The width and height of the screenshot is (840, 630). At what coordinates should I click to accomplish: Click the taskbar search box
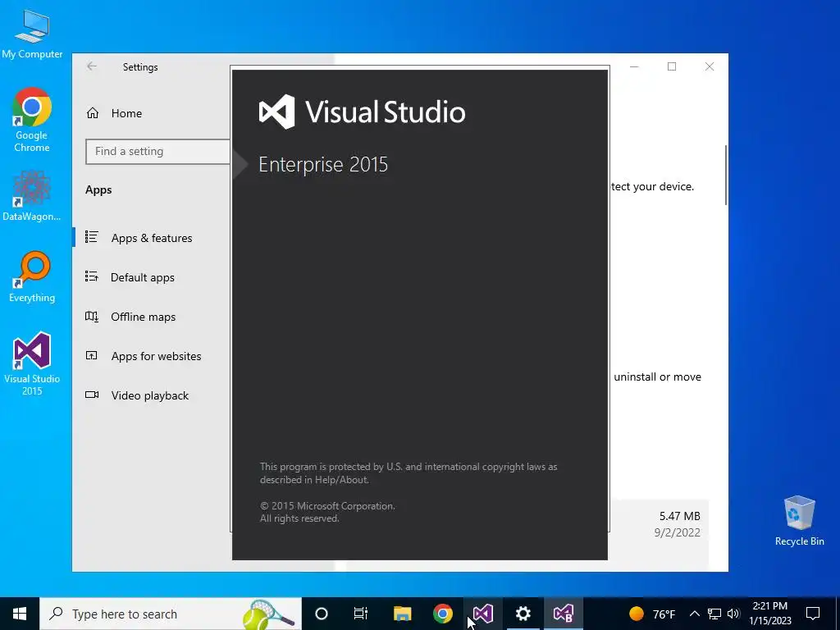171,614
